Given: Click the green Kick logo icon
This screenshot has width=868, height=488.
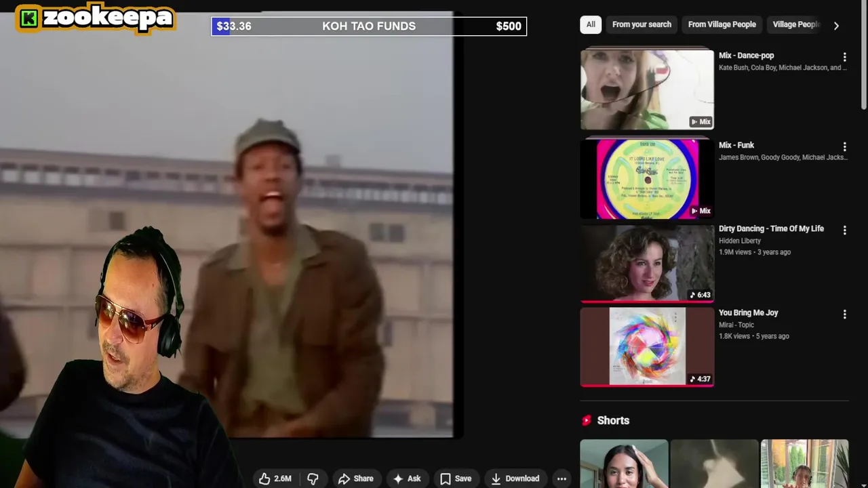Looking at the screenshot, I should point(28,19).
